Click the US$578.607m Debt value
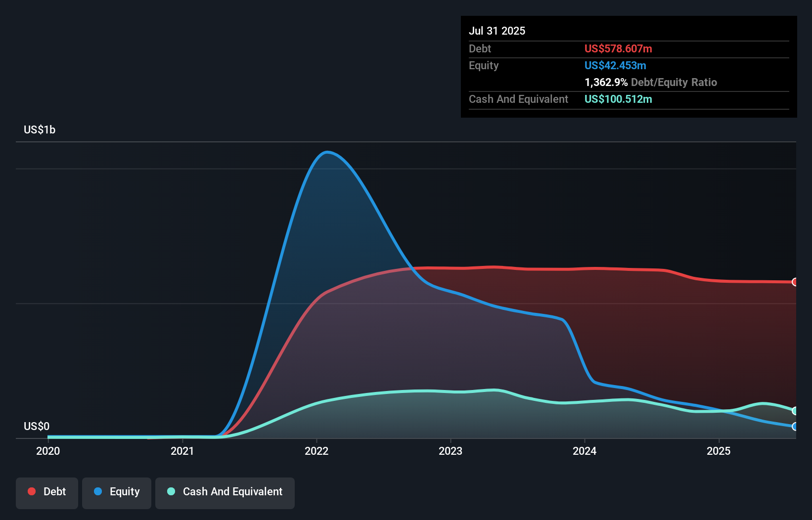This screenshot has width=812, height=520. 618,49
